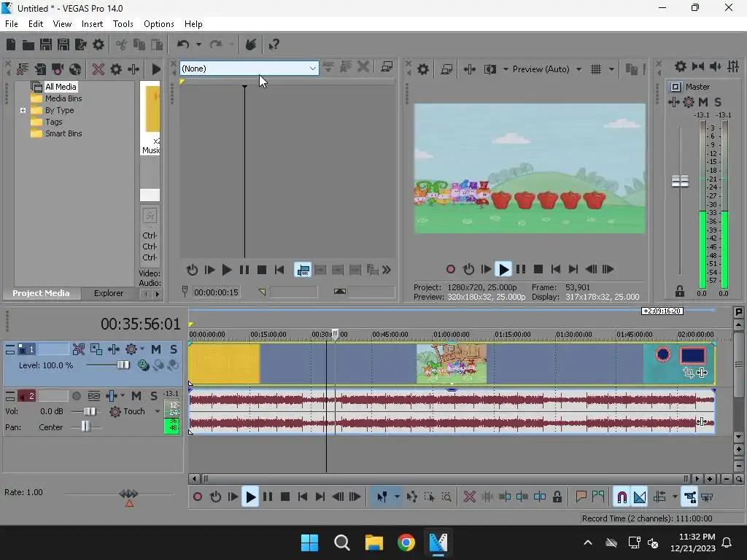The image size is (747, 560).
Task: Open preview Overlays grid icon
Action: tap(596, 69)
